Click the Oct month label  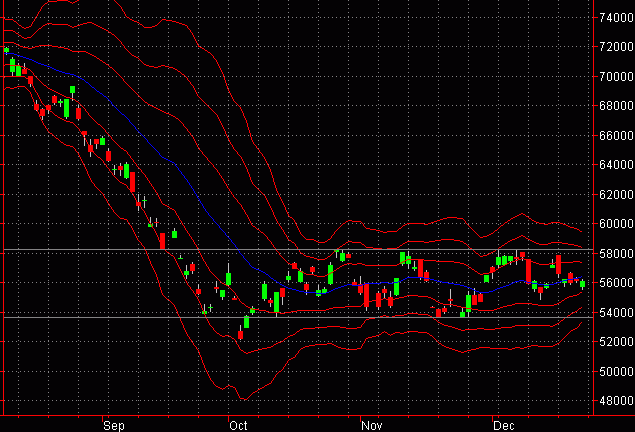coord(238,426)
